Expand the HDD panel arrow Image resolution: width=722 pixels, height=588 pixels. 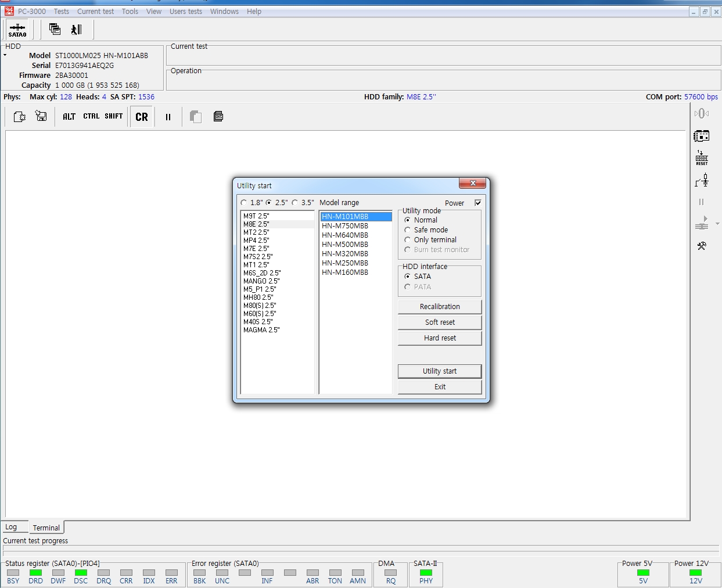(5, 55)
